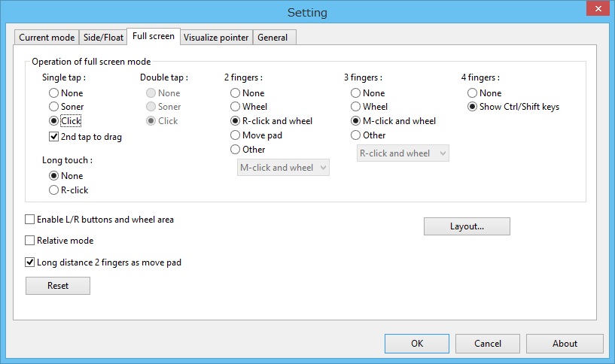This screenshot has width=615, height=364.
Task: Disable Long distance 2 fingers as move pad
Action: (30, 262)
